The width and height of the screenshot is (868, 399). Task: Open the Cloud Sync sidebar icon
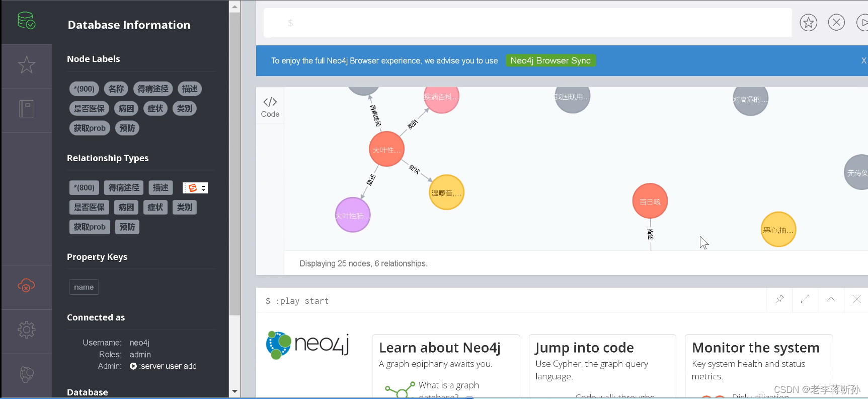point(26,286)
